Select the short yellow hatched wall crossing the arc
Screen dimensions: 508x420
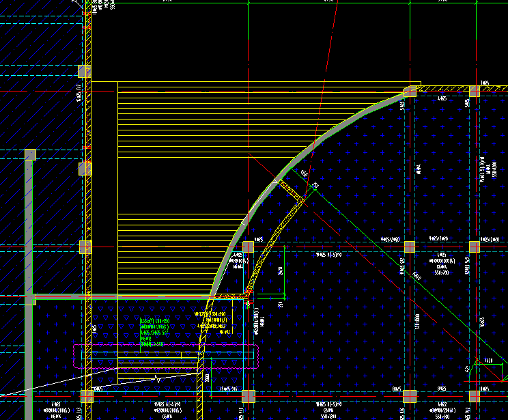(x=291, y=191)
